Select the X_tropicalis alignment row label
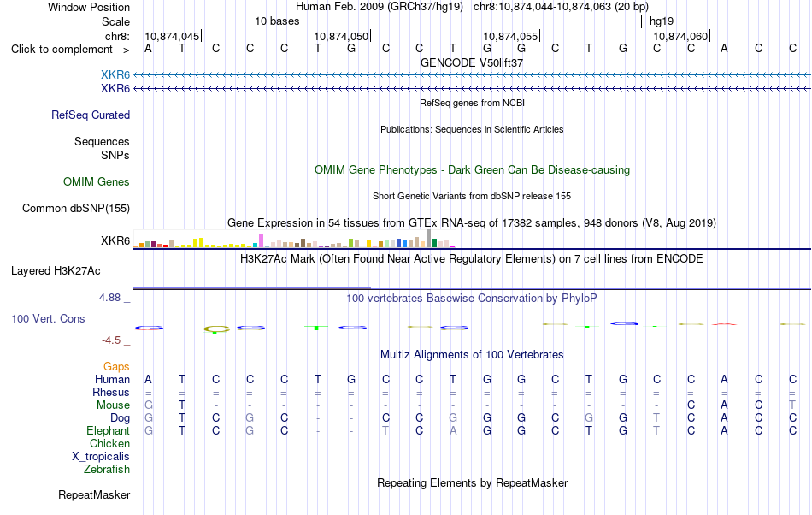Image resolution: width=812 pixels, height=515 pixels. (x=101, y=457)
